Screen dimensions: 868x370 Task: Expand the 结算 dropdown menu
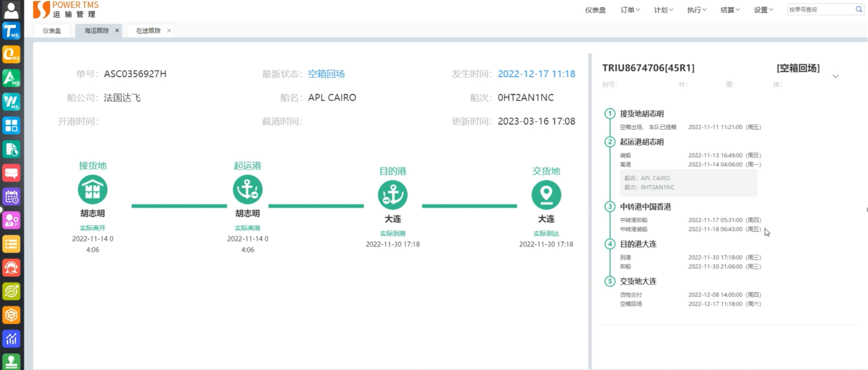pos(730,10)
